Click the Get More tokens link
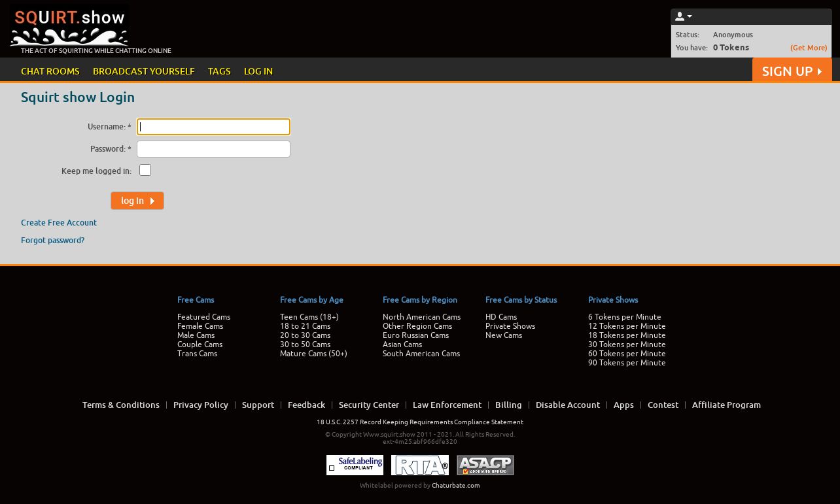The image size is (840, 504). click(x=809, y=48)
